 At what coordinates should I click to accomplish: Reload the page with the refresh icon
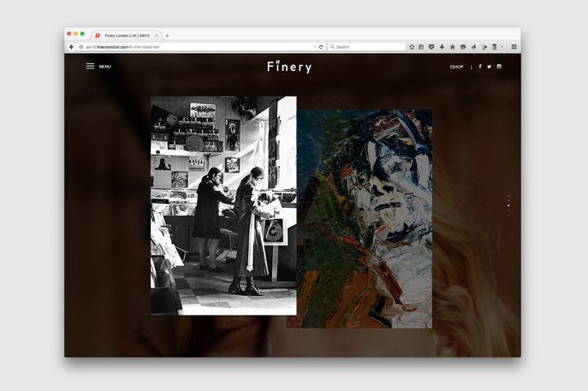321,46
